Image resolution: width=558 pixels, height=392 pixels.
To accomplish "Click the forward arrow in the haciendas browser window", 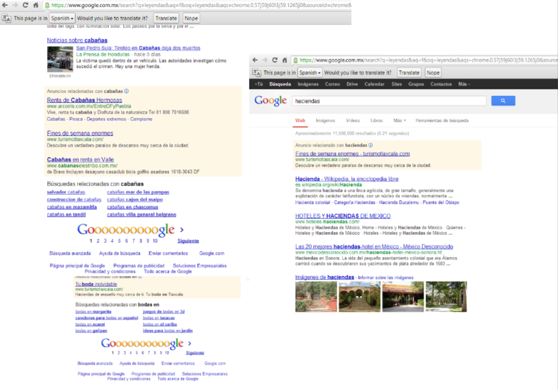I will [x=265, y=60].
